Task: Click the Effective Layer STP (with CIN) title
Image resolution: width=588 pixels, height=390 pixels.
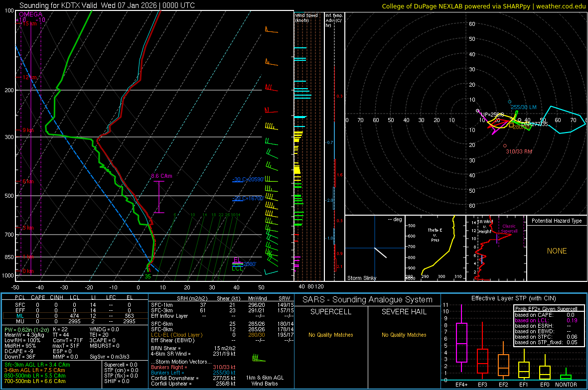Action: coord(513,298)
